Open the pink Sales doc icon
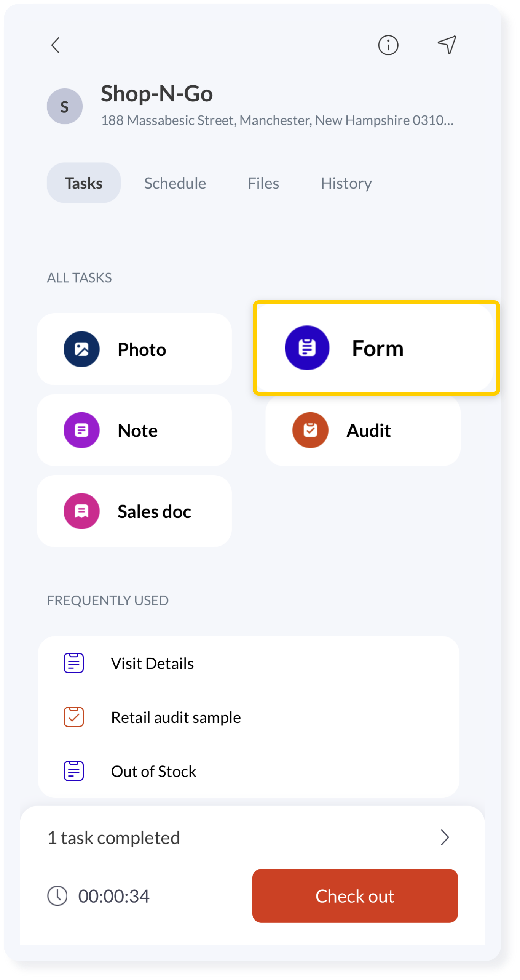The height and width of the screenshot is (980, 520). pyautogui.click(x=81, y=512)
